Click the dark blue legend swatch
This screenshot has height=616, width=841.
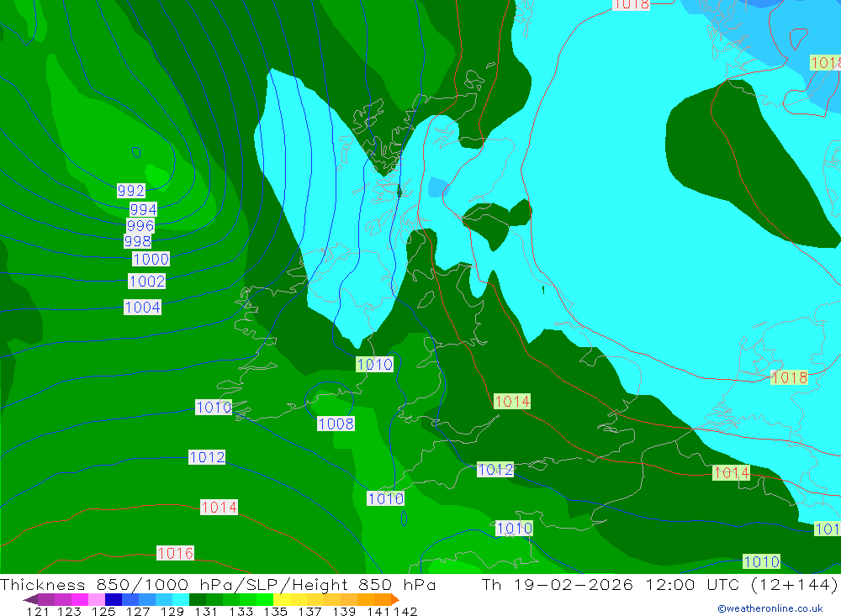[114, 599]
